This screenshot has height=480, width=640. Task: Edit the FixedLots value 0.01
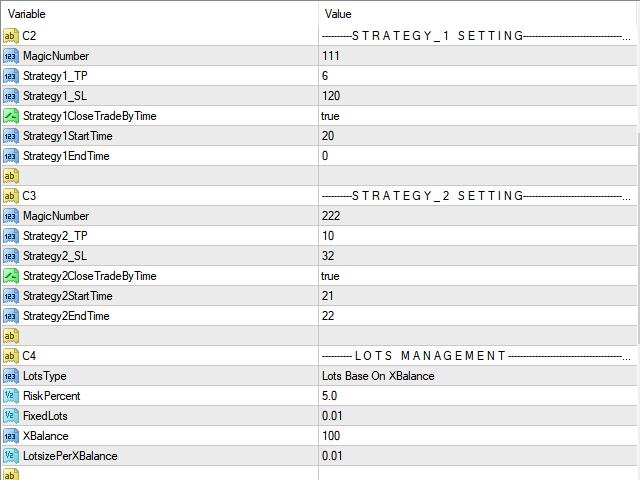click(477, 416)
